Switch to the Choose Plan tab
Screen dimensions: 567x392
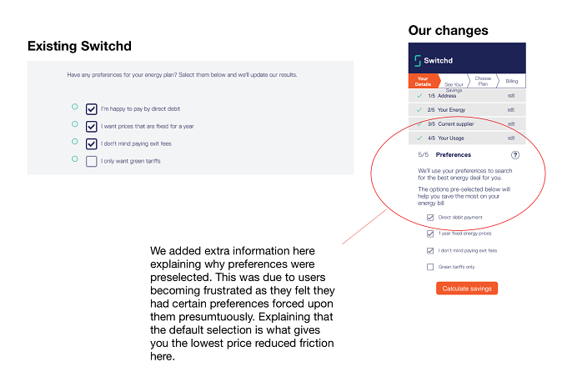pyautogui.click(x=483, y=81)
